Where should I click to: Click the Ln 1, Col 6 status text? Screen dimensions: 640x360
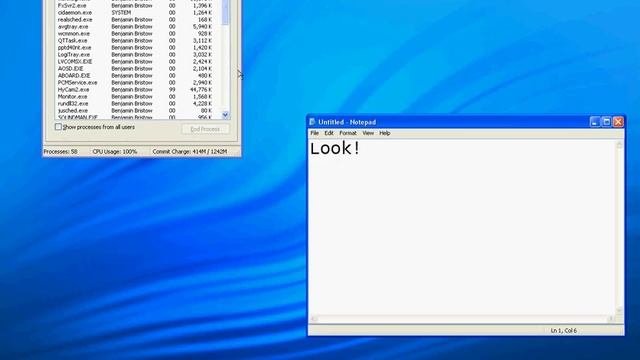564,331
